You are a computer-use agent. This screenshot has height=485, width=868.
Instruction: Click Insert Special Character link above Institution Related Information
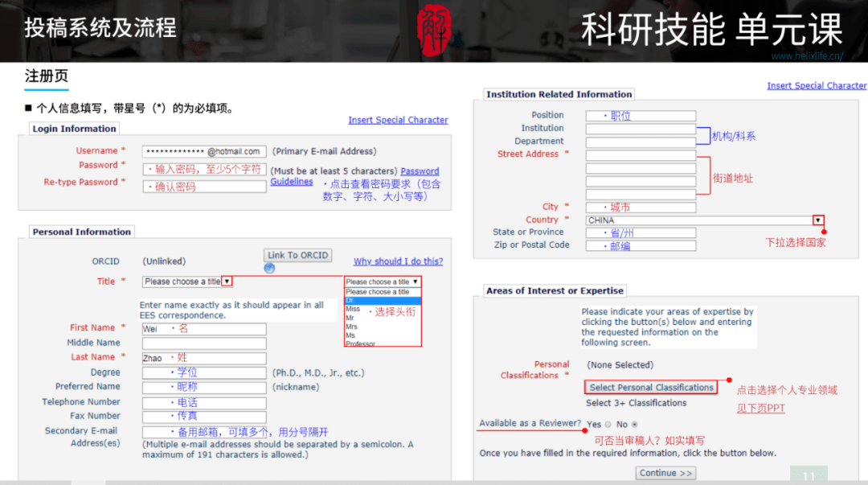point(817,85)
